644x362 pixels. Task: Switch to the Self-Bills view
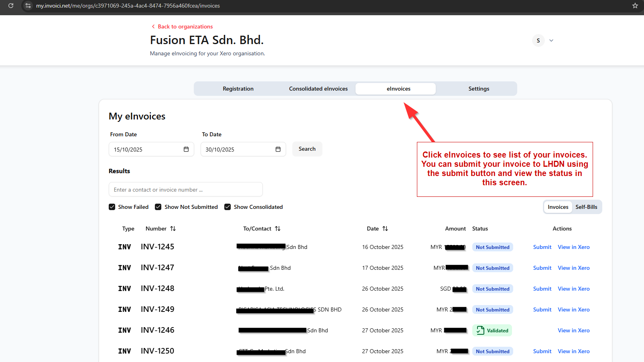click(586, 207)
